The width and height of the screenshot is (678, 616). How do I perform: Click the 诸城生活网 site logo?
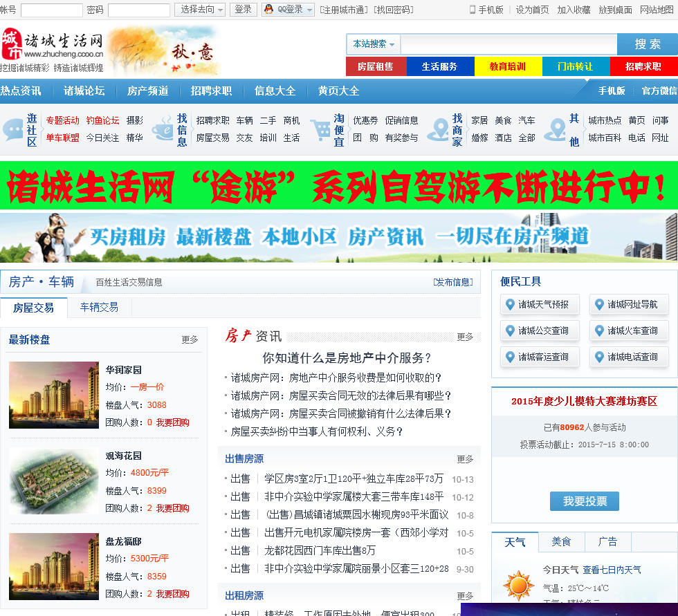pos(53,50)
